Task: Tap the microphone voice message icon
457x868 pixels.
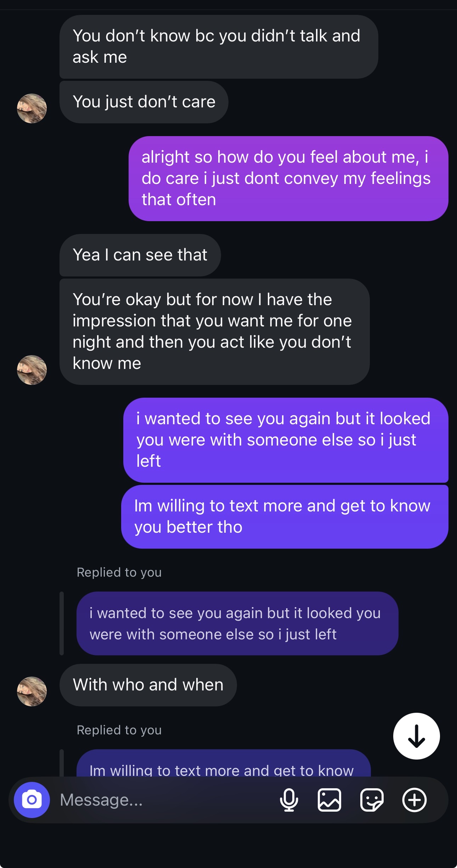Action: [x=289, y=800]
